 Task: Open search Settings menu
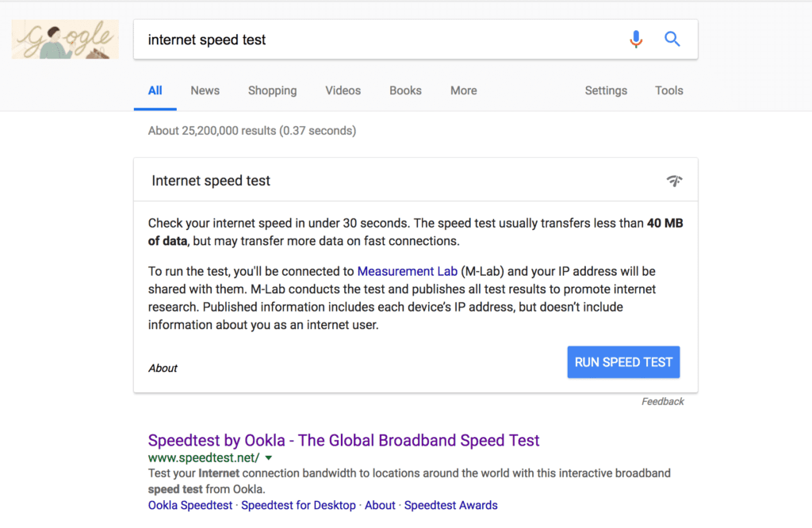606,90
